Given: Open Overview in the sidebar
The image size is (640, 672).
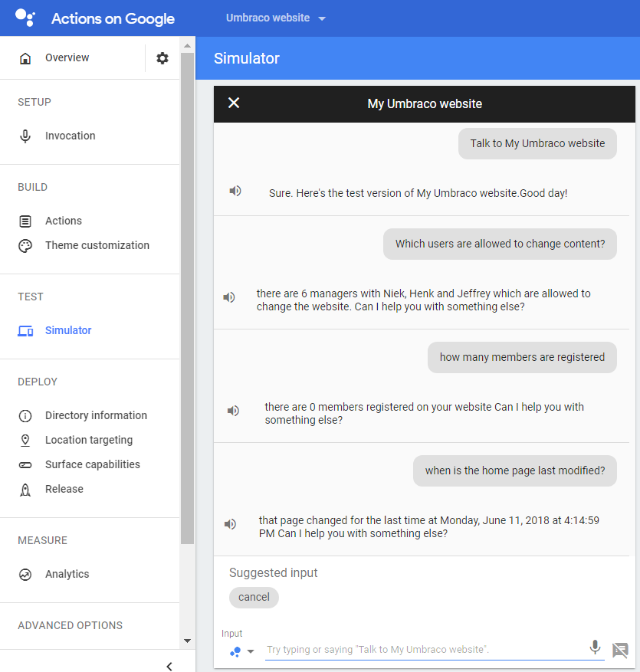Looking at the screenshot, I should point(67,58).
